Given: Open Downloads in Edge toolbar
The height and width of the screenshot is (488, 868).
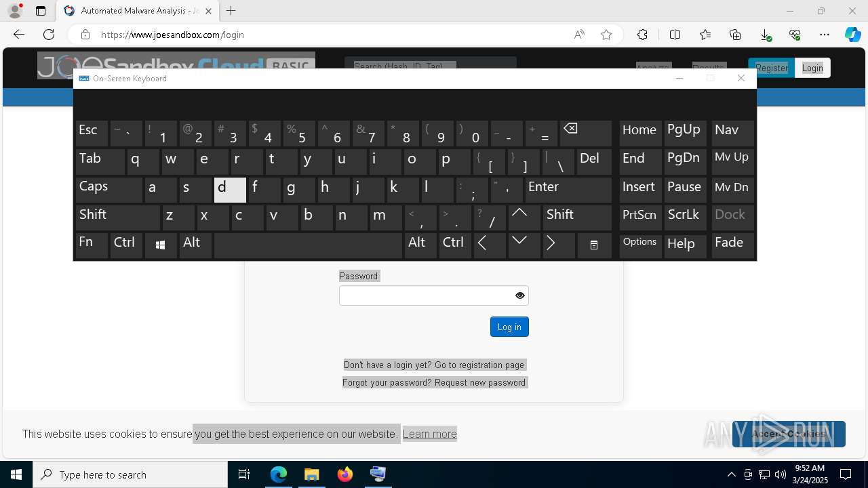Looking at the screenshot, I should (x=765, y=35).
